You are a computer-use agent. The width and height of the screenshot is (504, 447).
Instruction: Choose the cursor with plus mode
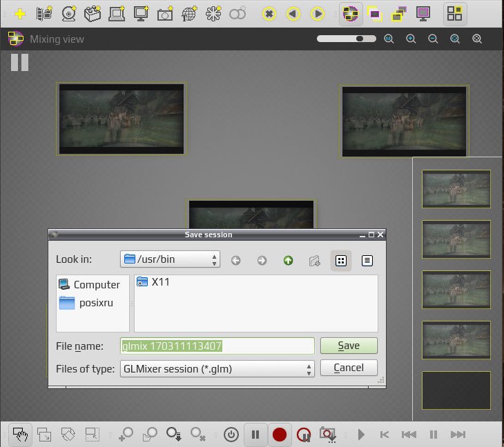click(126, 435)
